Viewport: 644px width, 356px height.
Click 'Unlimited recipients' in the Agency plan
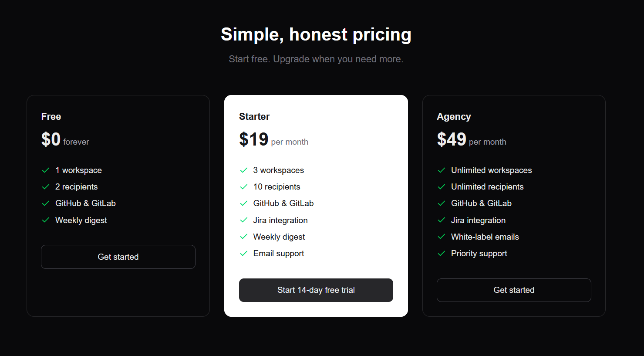(x=487, y=186)
